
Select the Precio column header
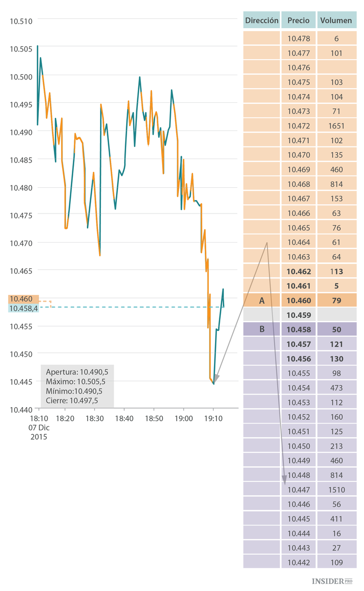click(298, 20)
